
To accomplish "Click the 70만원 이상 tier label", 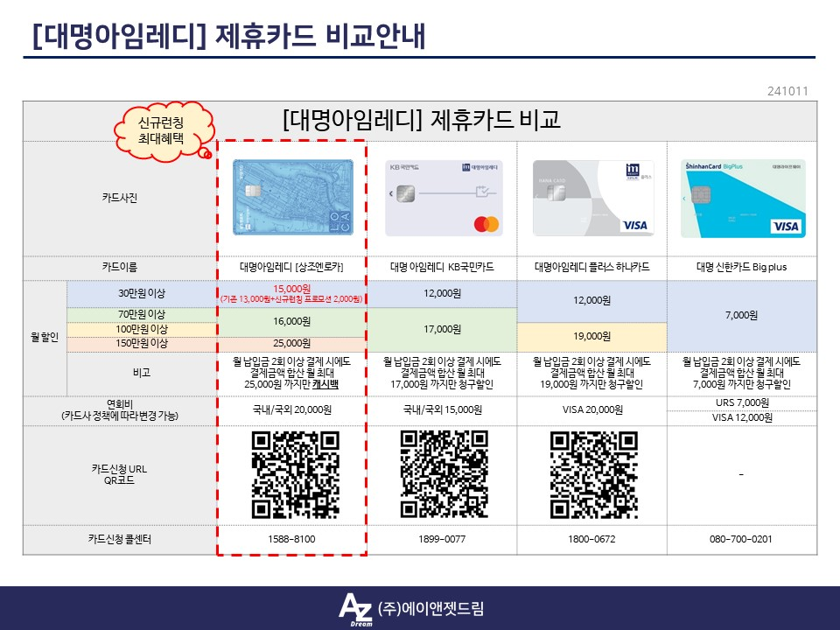I will click(x=142, y=314).
